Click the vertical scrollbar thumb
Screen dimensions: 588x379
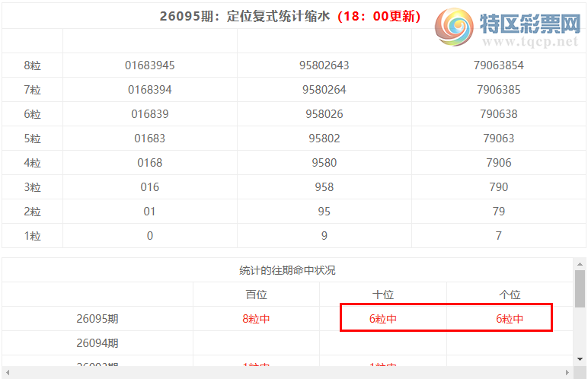tap(580, 288)
